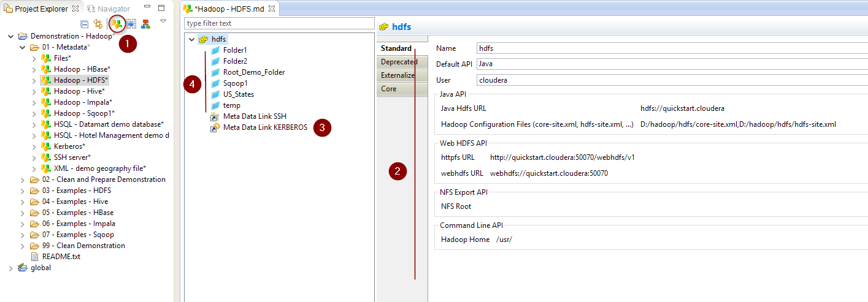Click the Name field containing hdfs
Viewport: 868px width, 302px height.
point(672,48)
